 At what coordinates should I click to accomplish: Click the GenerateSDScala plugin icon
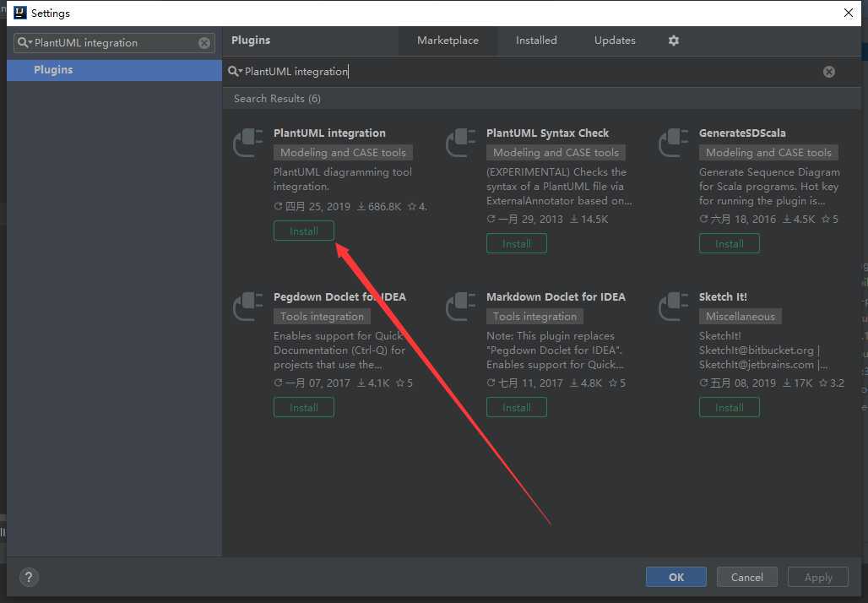673,143
